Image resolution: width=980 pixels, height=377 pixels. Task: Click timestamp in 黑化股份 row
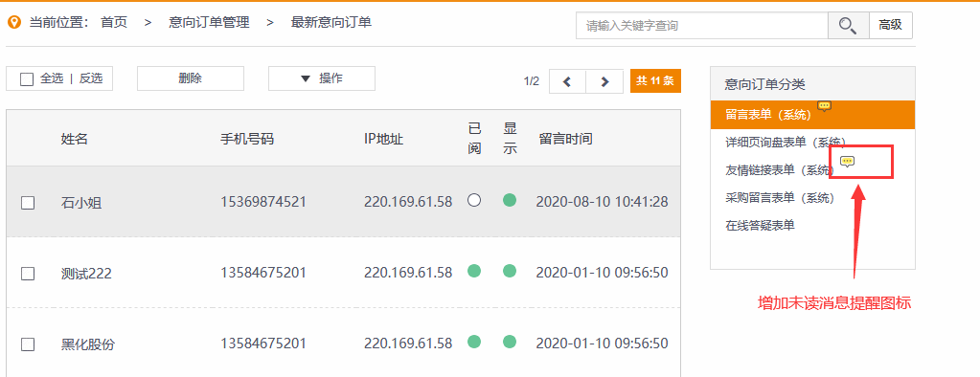pos(602,343)
